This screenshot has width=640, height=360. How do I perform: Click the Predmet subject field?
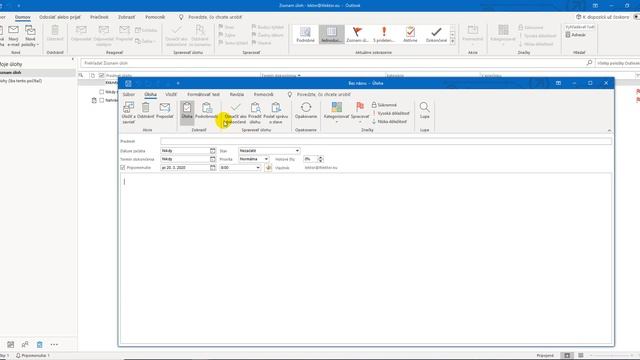pos(386,141)
